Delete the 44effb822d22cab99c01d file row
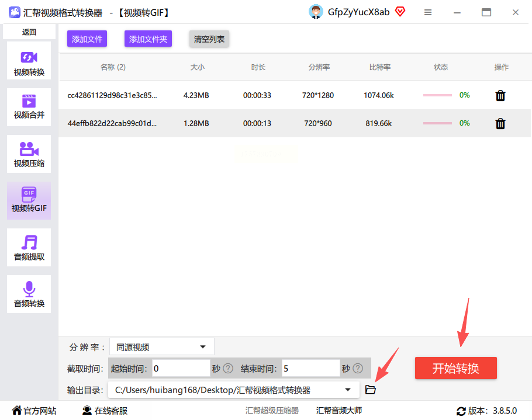Image resolution: width=532 pixels, height=420 pixels. click(500, 123)
